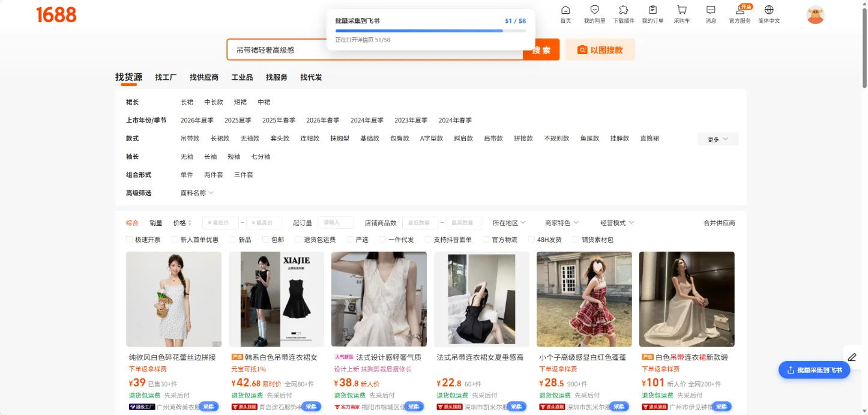This screenshot has height=415, width=868.
Task: Open 官方服务 person icon
Action: pyautogui.click(x=740, y=10)
